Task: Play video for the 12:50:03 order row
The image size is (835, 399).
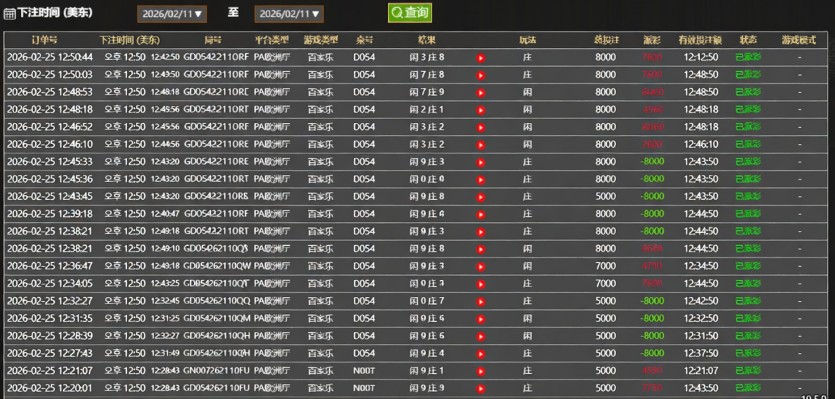Action: 481,76
